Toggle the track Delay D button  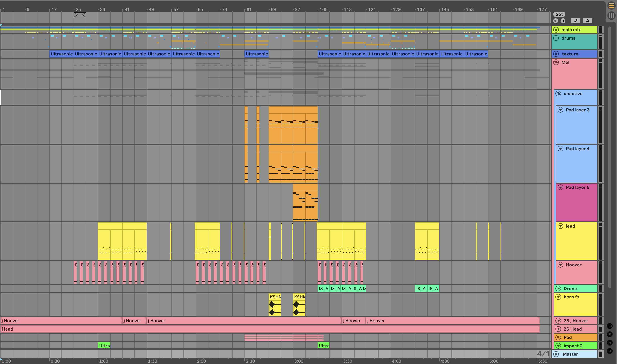pos(610,351)
